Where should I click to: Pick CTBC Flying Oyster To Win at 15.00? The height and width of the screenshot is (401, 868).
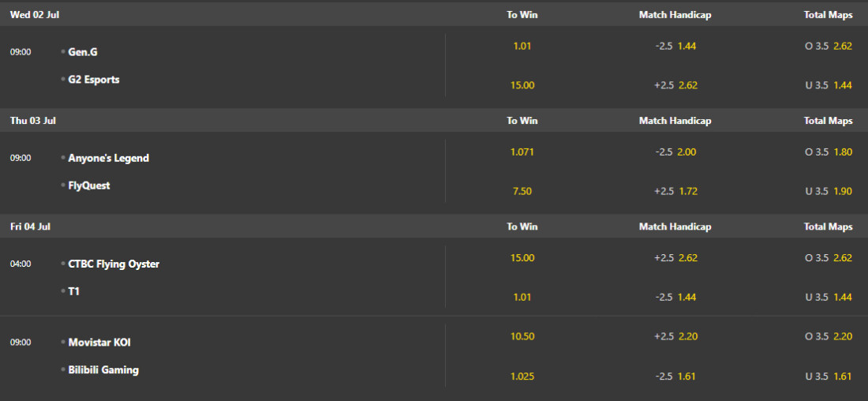tap(522, 257)
